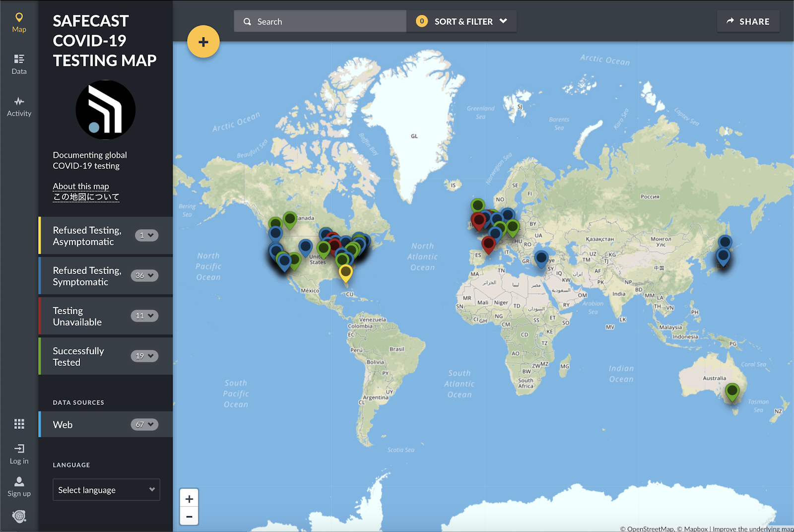Click the Indonesia map label
794x532 pixels.
[685, 336]
